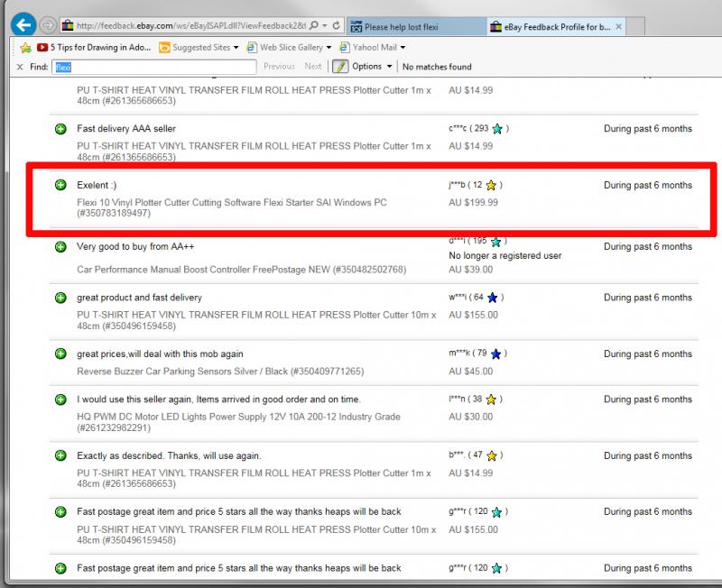Click the AU $45.00 price
The width and height of the screenshot is (722, 588).
(x=470, y=372)
